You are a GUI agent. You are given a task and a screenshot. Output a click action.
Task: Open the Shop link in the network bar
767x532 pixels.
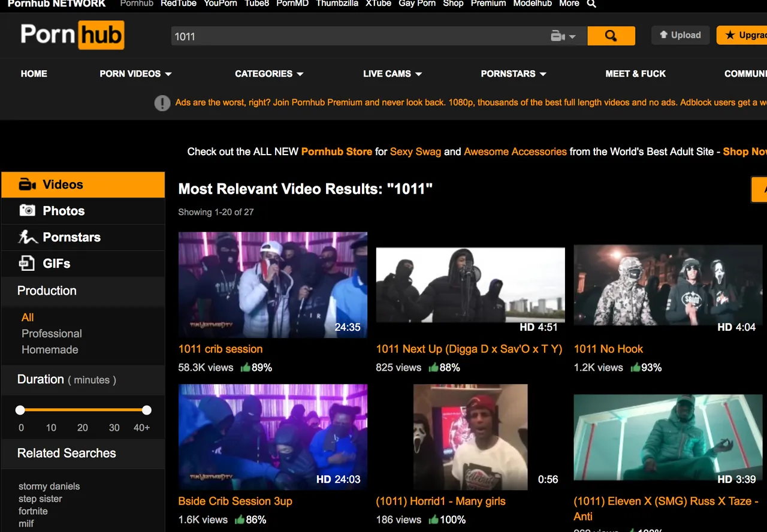coord(453,4)
